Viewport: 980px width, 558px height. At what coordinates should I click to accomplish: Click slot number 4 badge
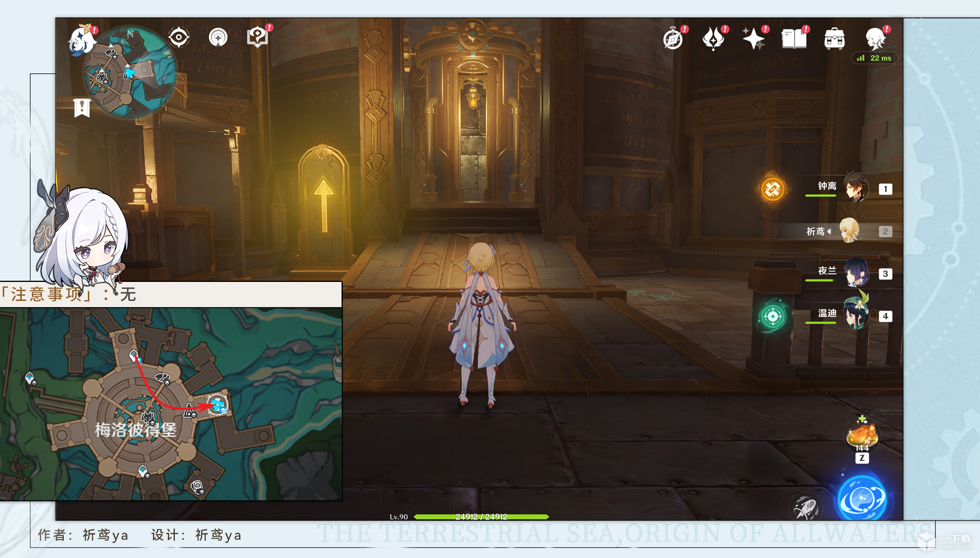(x=885, y=316)
